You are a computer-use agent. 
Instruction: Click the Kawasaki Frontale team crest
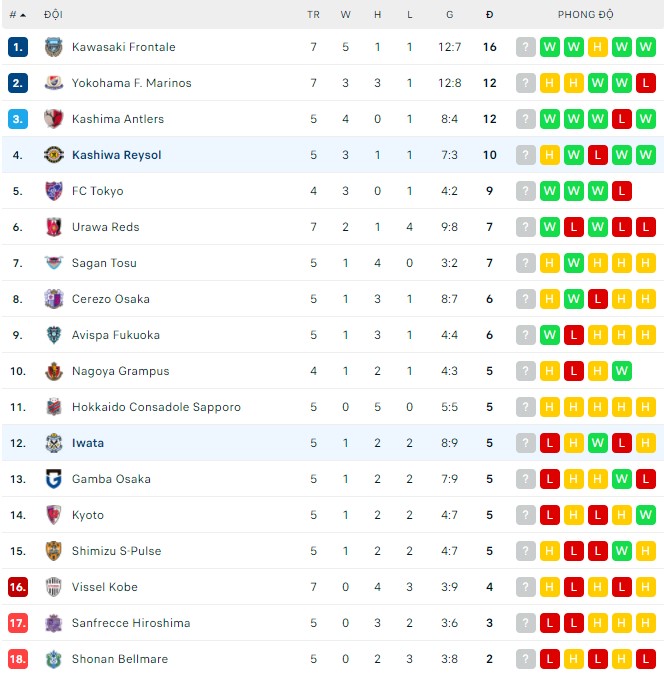point(54,47)
